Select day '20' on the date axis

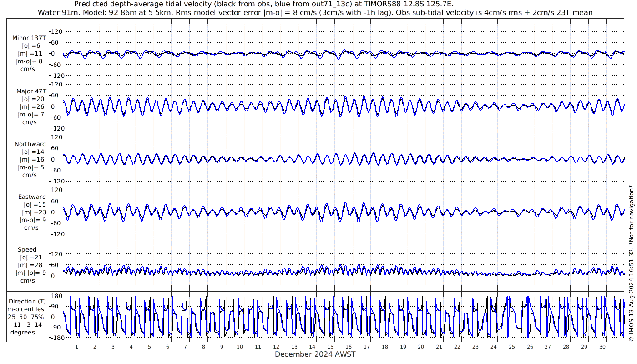(421, 347)
